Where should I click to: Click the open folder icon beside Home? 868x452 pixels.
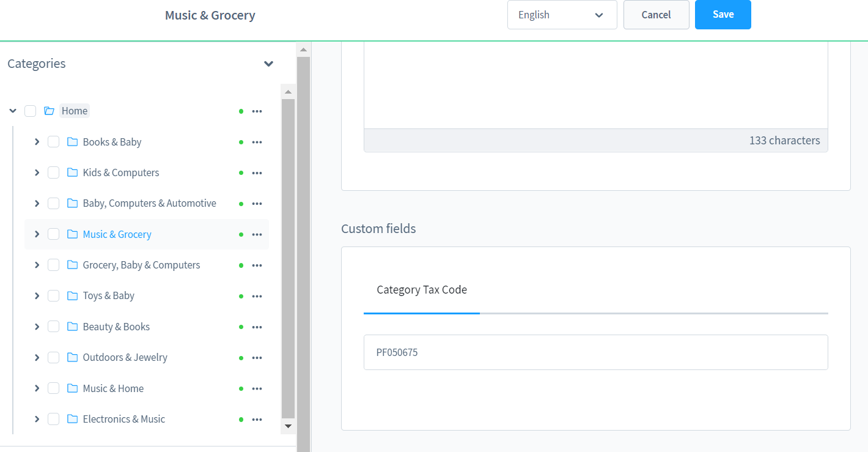tap(49, 111)
